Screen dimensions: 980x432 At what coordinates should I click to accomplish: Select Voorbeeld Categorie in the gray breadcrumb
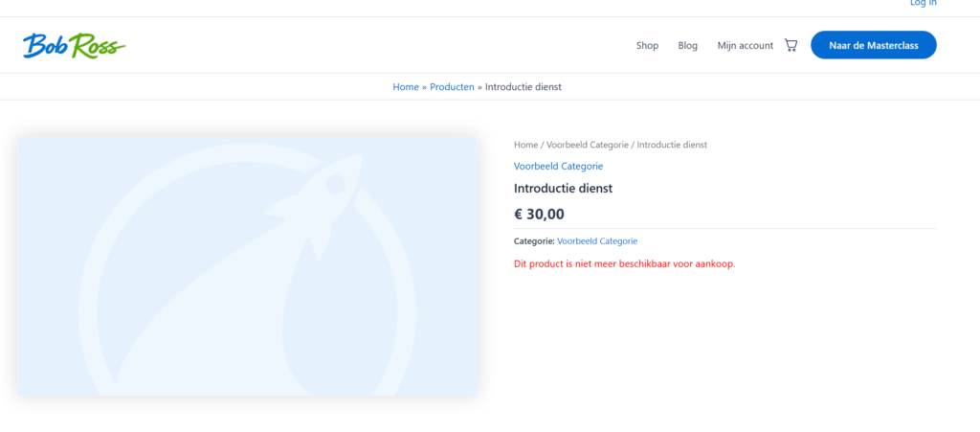click(587, 145)
